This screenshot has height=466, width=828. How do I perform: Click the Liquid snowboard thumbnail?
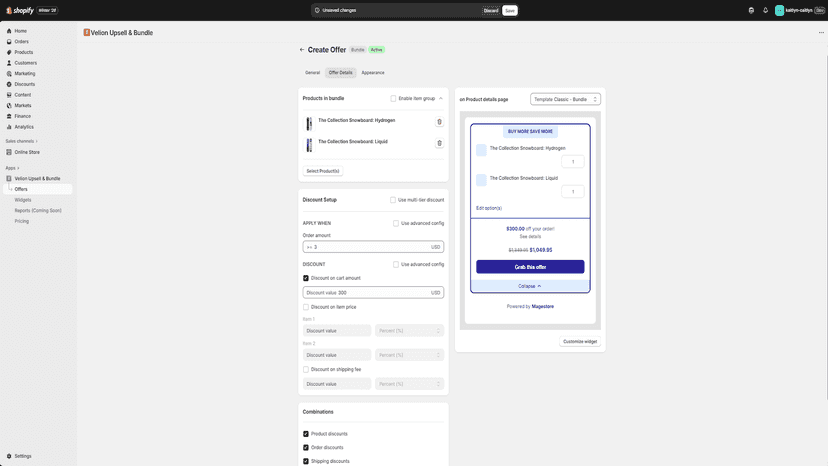click(x=309, y=145)
